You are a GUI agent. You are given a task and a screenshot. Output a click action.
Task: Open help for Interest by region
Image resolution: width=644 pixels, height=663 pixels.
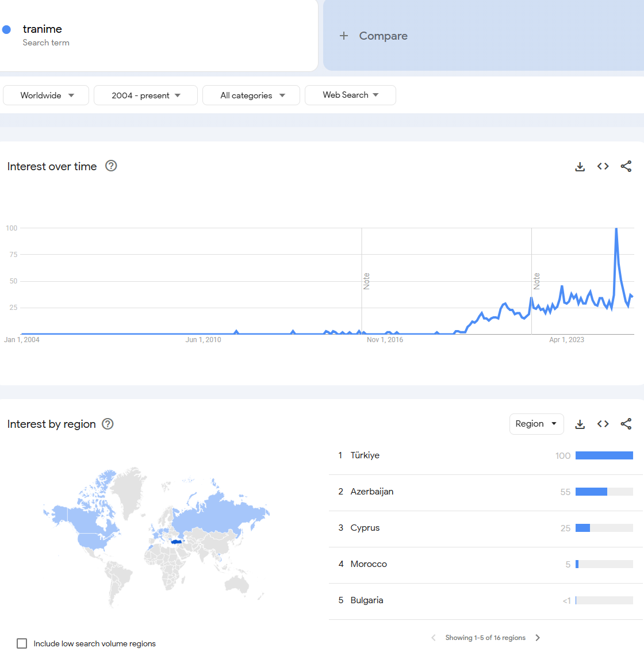pyautogui.click(x=108, y=424)
